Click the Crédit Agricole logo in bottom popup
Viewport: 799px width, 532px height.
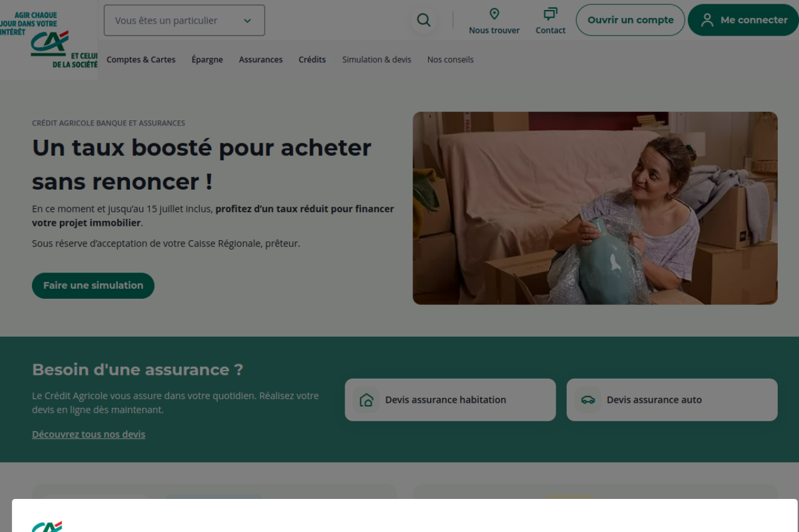[x=47, y=526]
